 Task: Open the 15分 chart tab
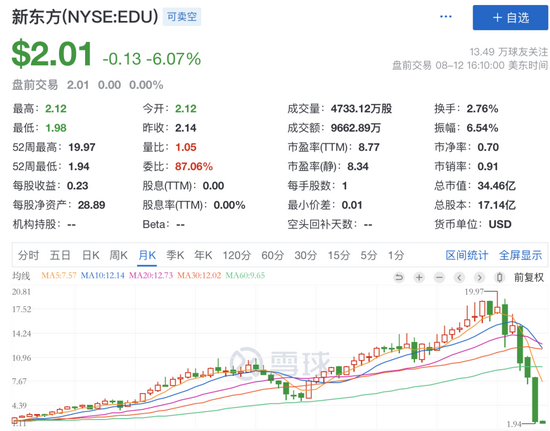pos(338,255)
